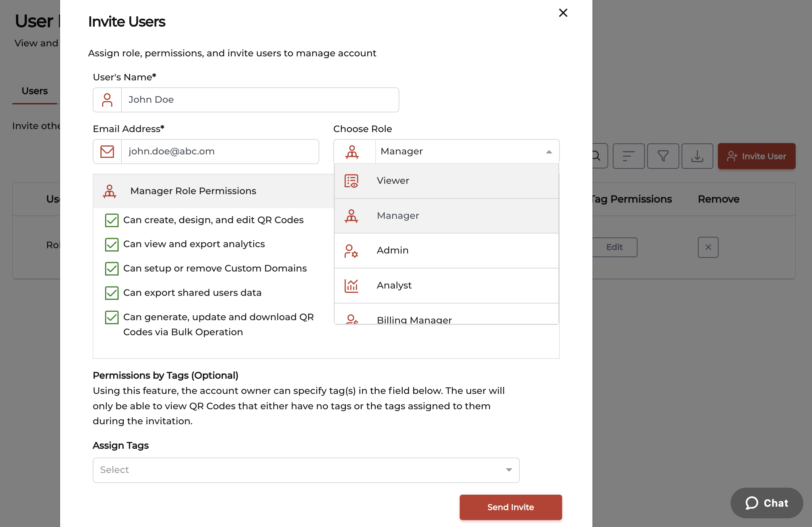Image resolution: width=812 pixels, height=527 pixels.
Task: Click the person icon beside name field
Action: [107, 100]
